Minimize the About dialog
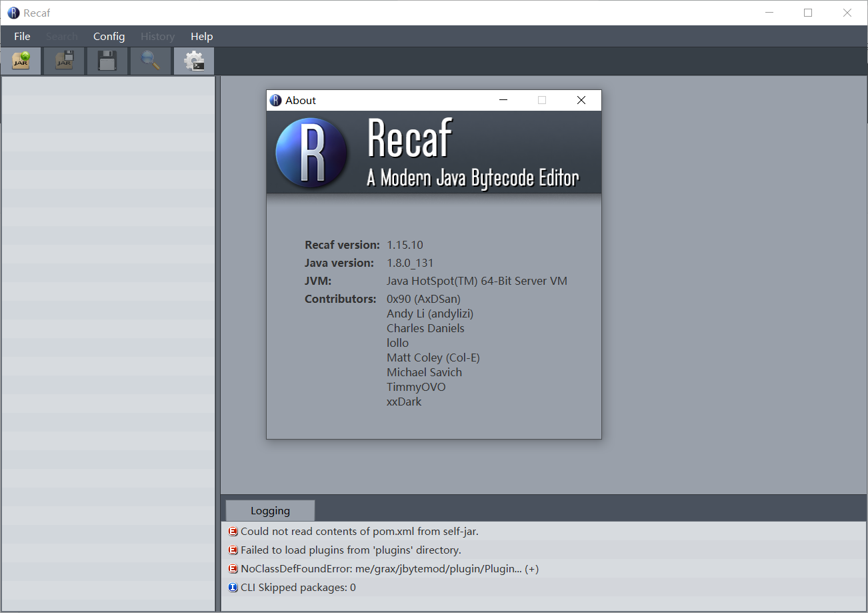Screen dimensions: 868x613 coord(503,100)
